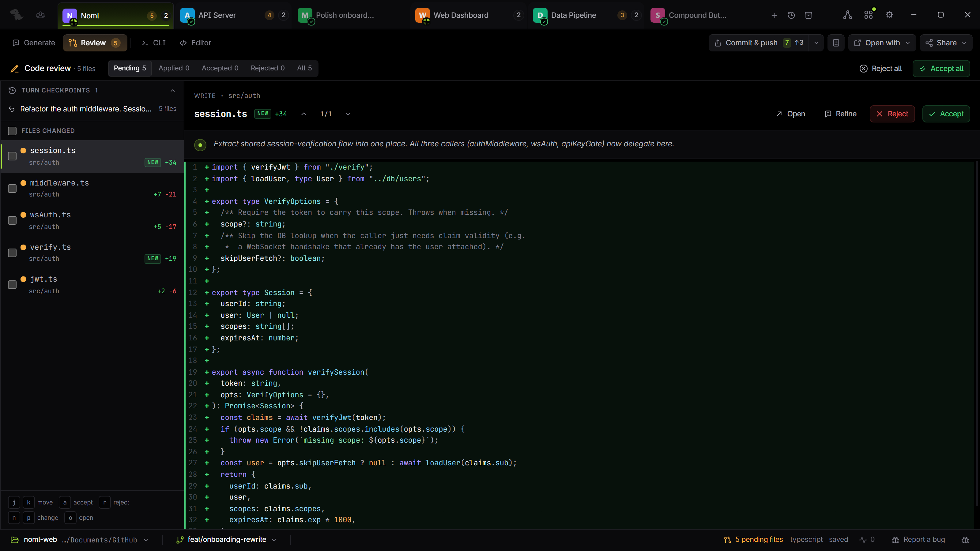
Task: Click the Accept all button
Action: pyautogui.click(x=941, y=69)
